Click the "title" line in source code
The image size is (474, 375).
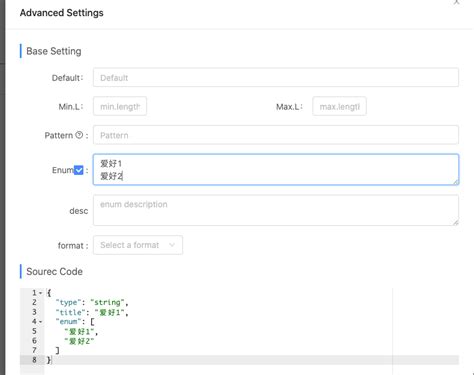pyautogui.click(x=92, y=312)
